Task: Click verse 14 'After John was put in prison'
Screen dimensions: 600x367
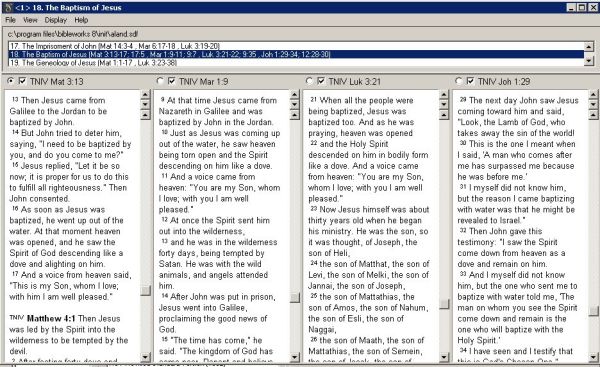Action: coord(222,297)
